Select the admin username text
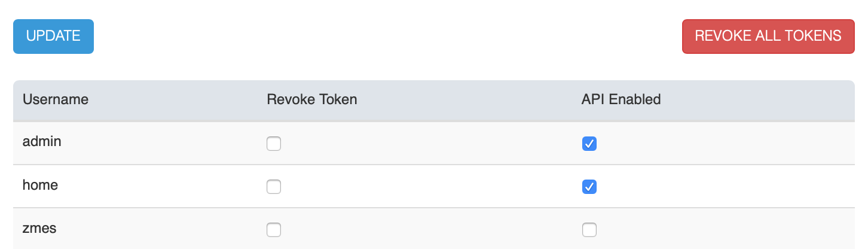 (x=42, y=142)
